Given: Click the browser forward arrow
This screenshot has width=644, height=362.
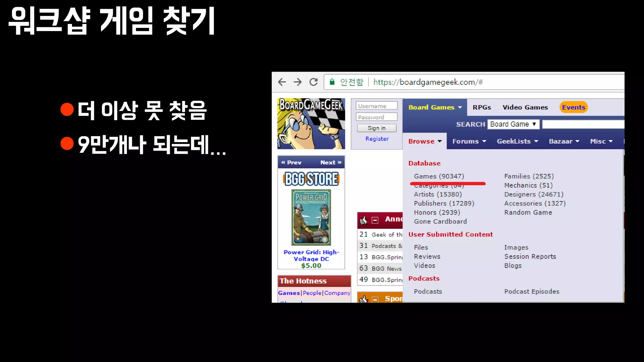Looking at the screenshot, I should (x=297, y=82).
